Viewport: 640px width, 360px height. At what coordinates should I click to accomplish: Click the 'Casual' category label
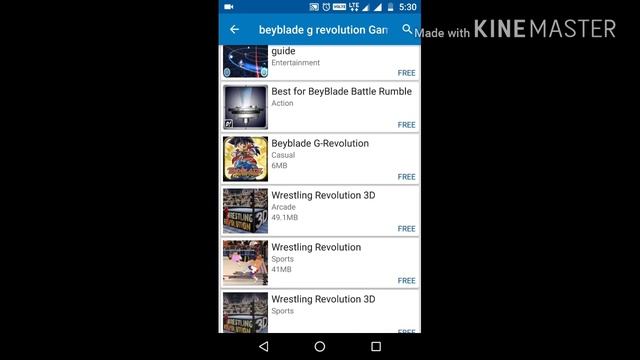click(283, 155)
